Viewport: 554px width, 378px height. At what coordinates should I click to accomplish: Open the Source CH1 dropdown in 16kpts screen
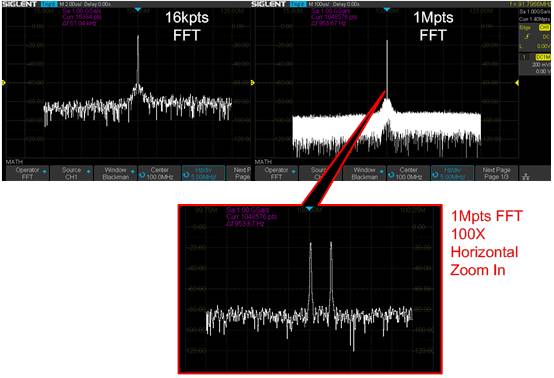coord(71,173)
